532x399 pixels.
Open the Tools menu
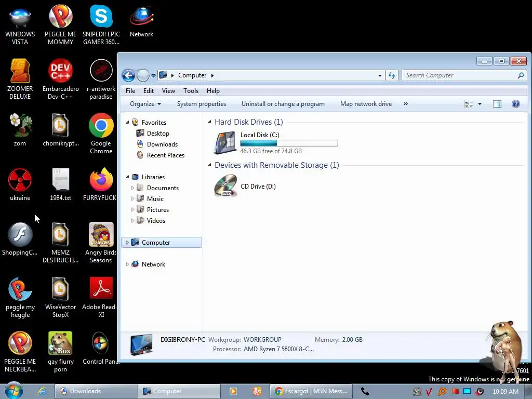point(191,90)
